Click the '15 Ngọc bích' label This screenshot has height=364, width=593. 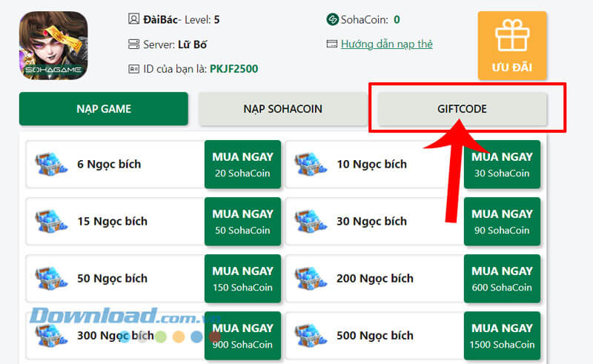point(113,222)
